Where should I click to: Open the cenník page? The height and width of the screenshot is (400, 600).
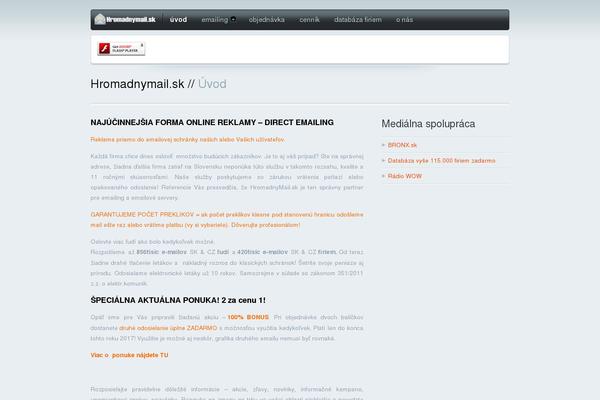(309, 20)
